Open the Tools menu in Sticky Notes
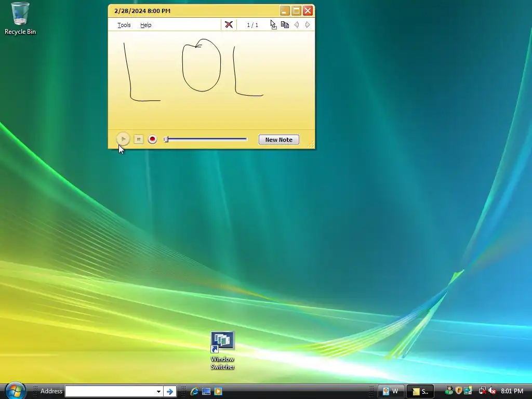Screen dimensions: 532x399 (x=124, y=25)
